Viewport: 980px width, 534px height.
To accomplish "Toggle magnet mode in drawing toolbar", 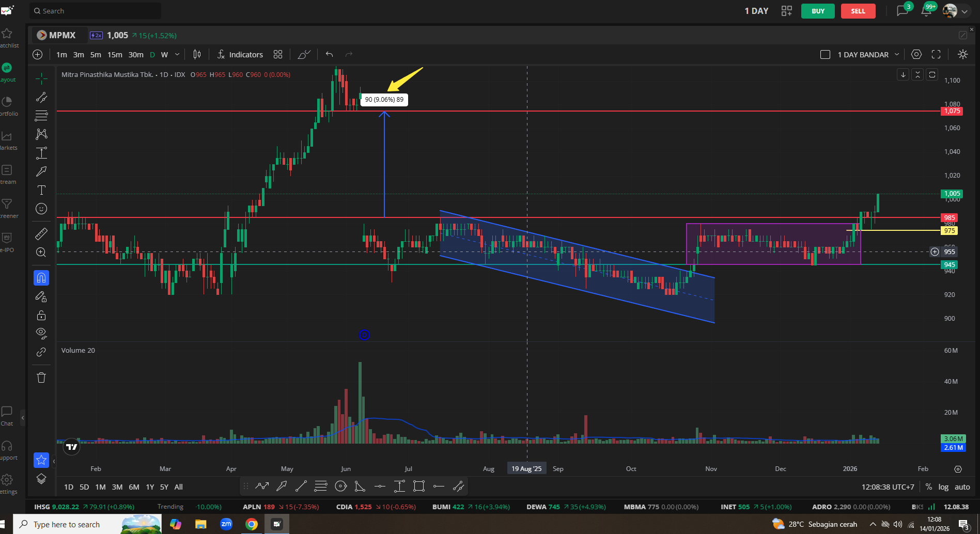I will point(41,278).
